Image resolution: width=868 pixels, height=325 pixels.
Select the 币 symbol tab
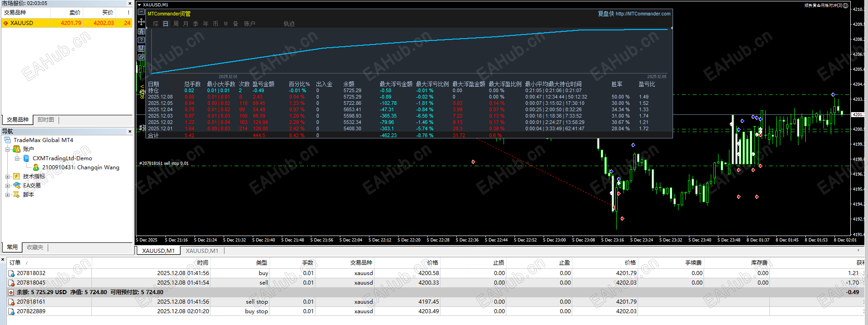216,24
